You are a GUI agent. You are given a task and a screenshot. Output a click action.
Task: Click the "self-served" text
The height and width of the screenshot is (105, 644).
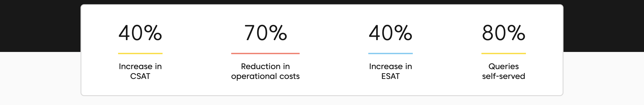(x=504, y=76)
